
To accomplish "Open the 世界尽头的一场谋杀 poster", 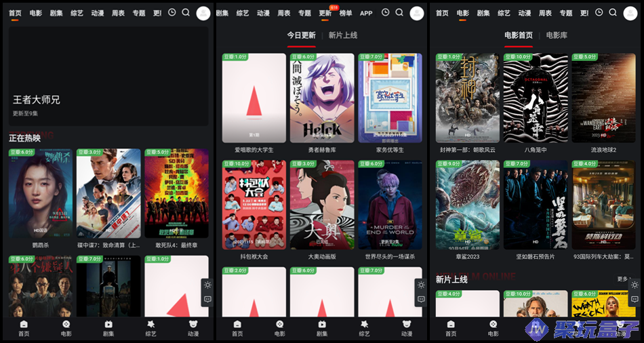I will pyautogui.click(x=390, y=205).
